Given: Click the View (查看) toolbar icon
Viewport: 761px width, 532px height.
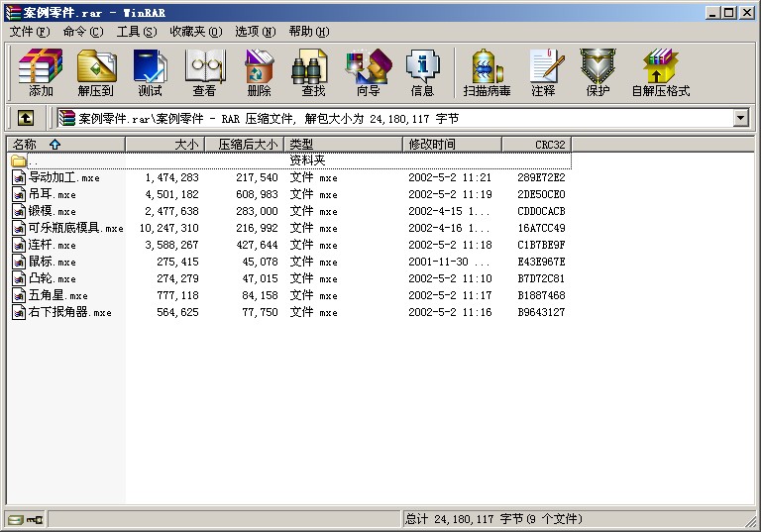Looking at the screenshot, I should [204, 72].
